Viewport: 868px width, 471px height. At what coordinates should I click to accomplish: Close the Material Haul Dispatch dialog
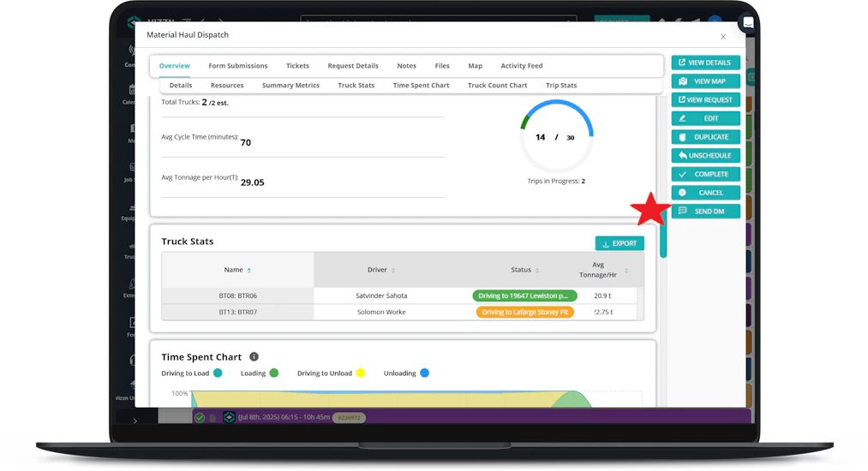(723, 37)
